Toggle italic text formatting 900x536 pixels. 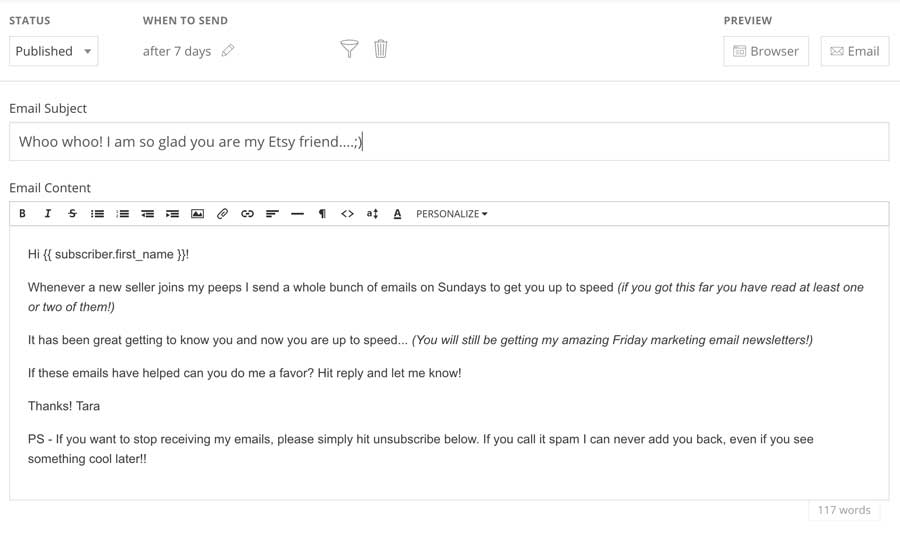[48, 213]
